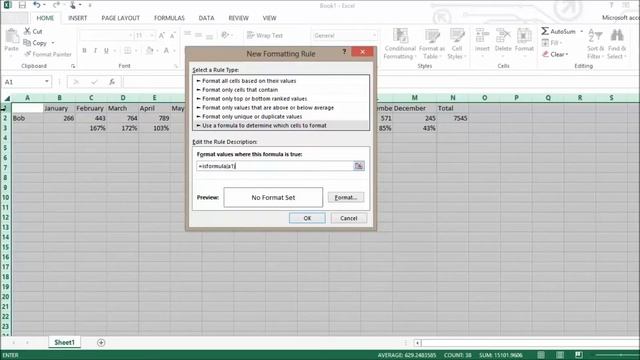The height and width of the screenshot is (360, 640).
Task: Click the column M header
Action: [x=414, y=98]
